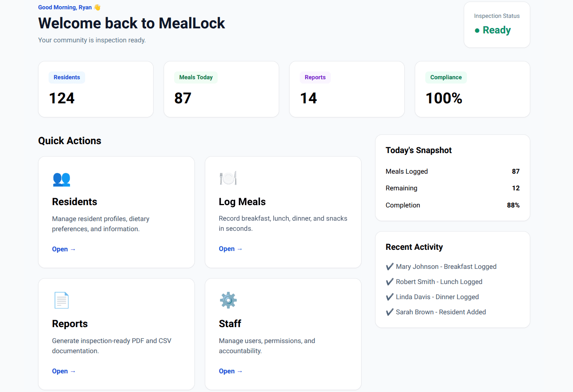Click the 14 reports count
The height and width of the screenshot is (392, 573).
tap(309, 98)
